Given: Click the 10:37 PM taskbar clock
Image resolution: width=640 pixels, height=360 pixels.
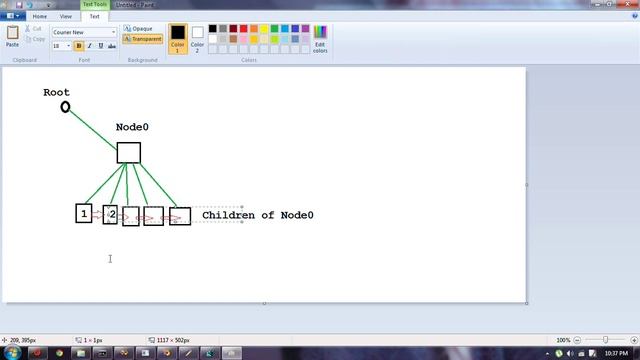Looking at the screenshot, I should click(616, 353).
